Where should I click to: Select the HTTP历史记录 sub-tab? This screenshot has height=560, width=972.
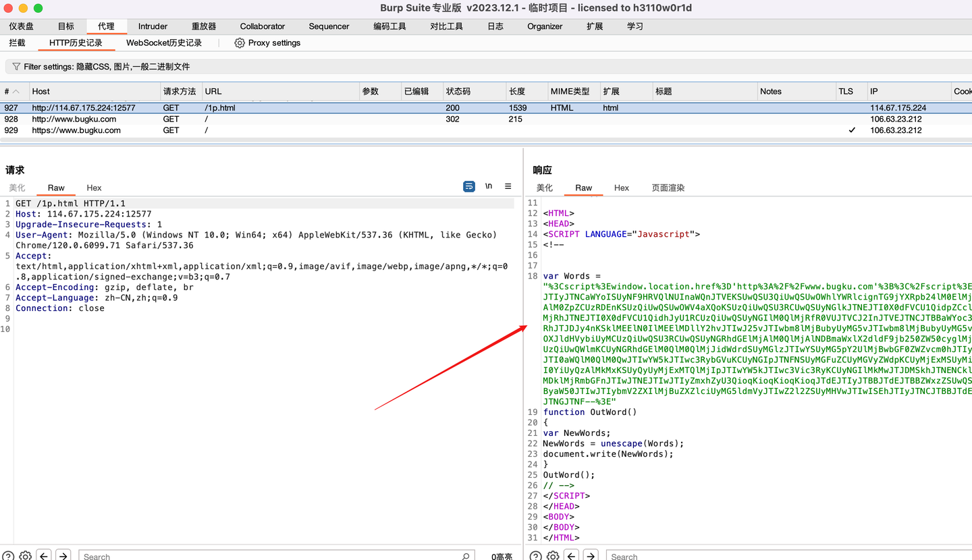click(x=76, y=43)
